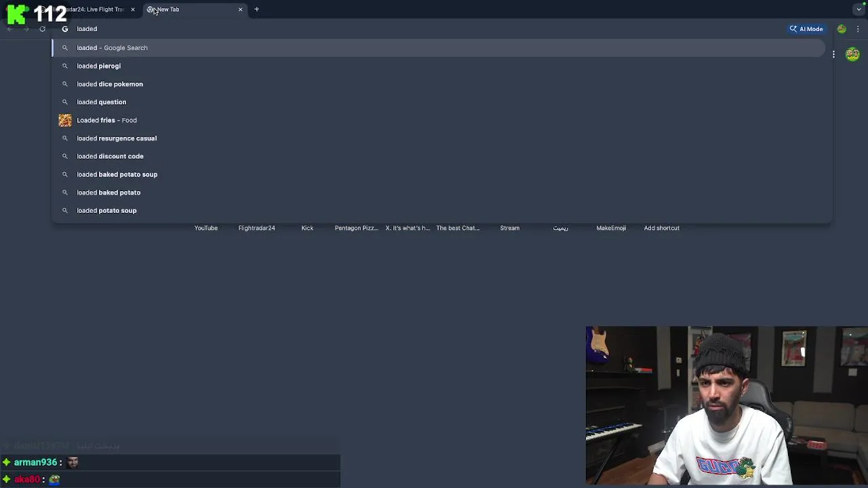This screenshot has height=488, width=868.
Task: Close the New Tab browser tab
Action: tap(240, 9)
